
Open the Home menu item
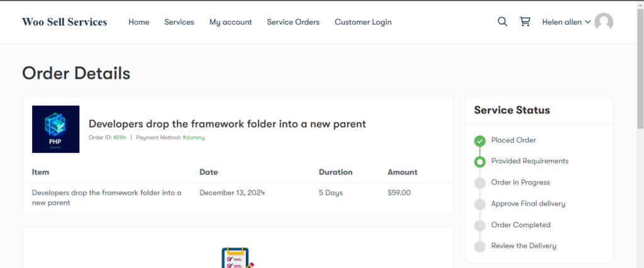(x=139, y=22)
